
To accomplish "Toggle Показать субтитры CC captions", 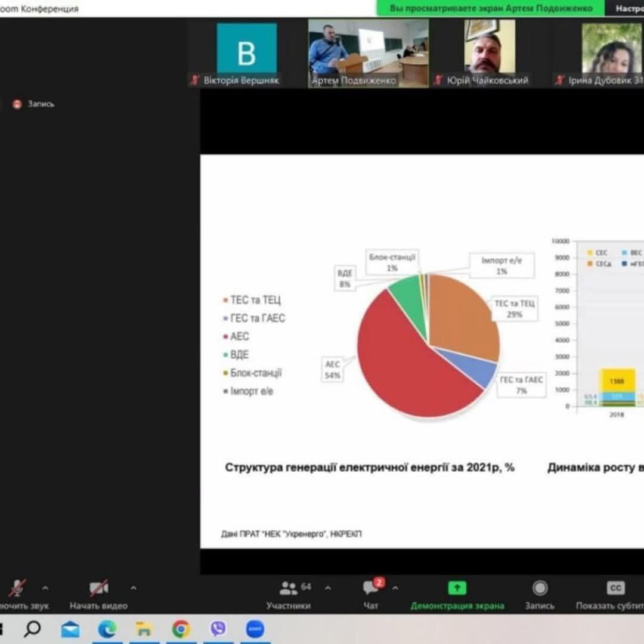I will [615, 589].
